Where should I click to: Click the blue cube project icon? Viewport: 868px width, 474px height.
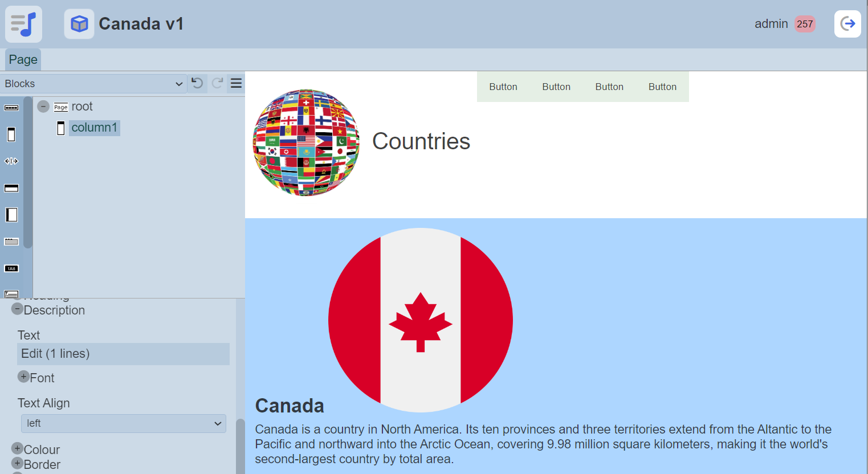pos(79,24)
